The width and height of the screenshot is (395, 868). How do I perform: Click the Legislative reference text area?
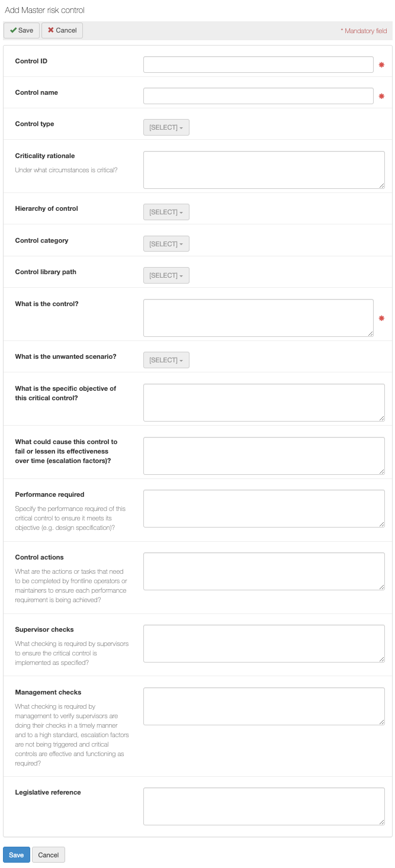click(264, 806)
